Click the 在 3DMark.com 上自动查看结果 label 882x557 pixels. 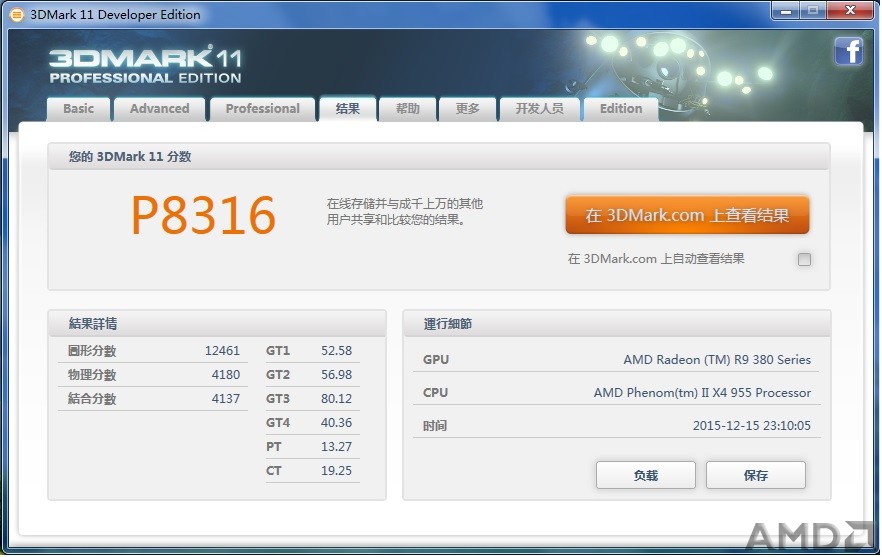pyautogui.click(x=656, y=259)
